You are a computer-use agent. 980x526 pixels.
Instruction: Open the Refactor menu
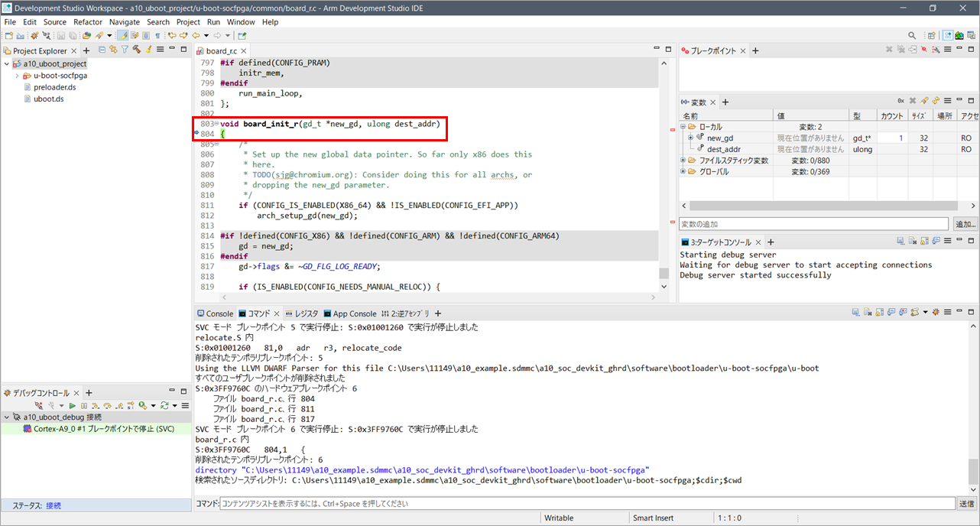pyautogui.click(x=88, y=22)
